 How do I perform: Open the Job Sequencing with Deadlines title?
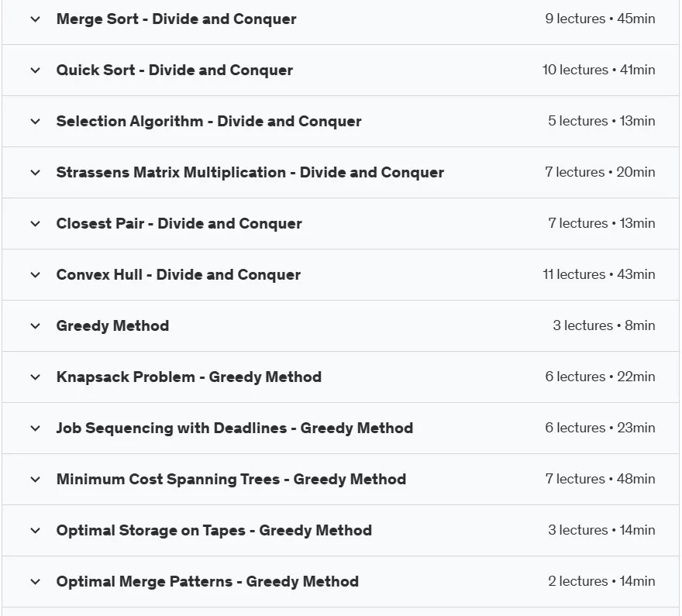234,428
